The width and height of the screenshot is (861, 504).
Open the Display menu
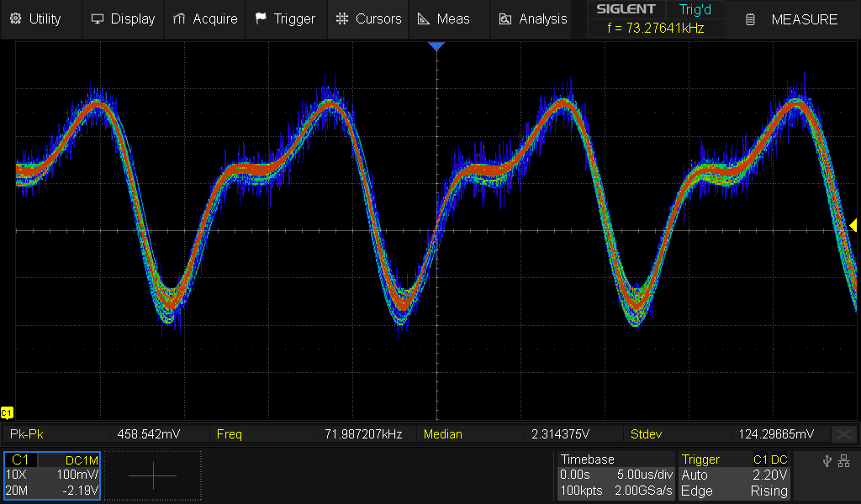(x=123, y=18)
